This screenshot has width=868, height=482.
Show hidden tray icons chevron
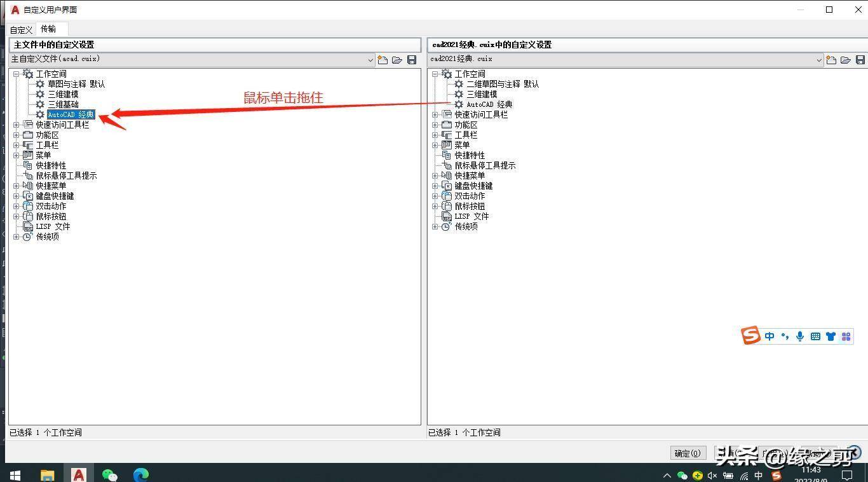click(667, 476)
